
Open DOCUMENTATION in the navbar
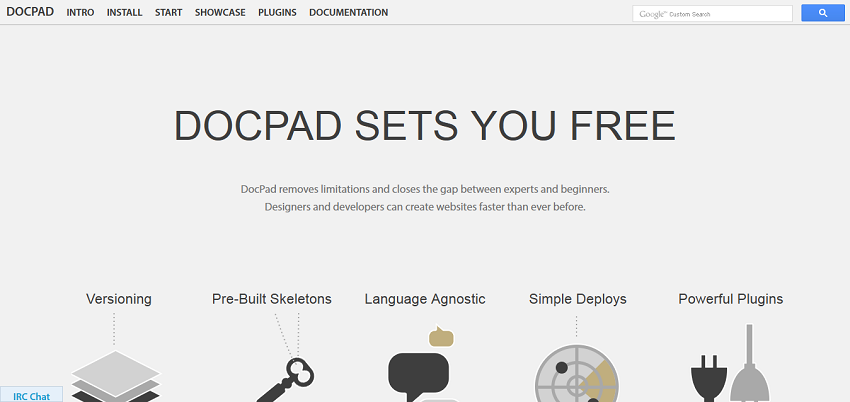pos(349,12)
